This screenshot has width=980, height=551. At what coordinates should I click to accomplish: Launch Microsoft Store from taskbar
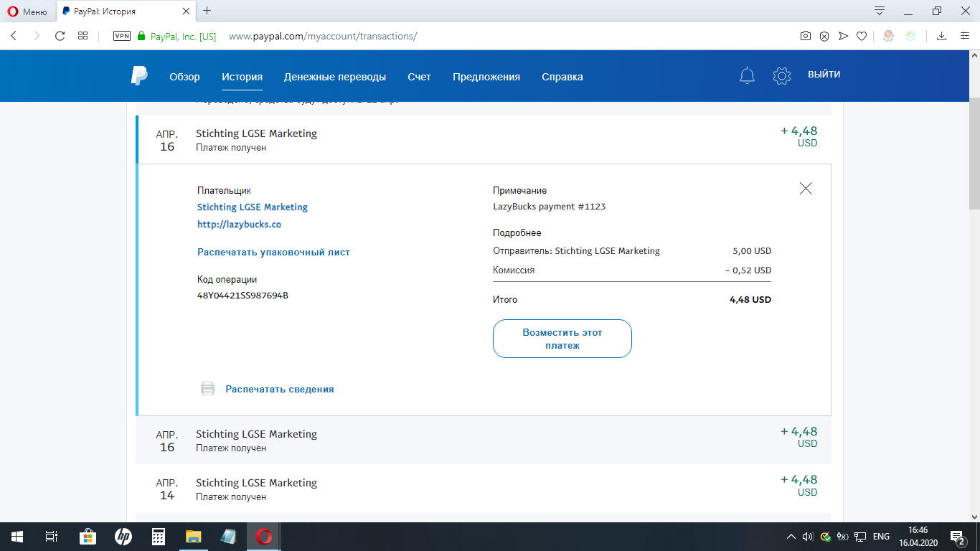tap(88, 537)
